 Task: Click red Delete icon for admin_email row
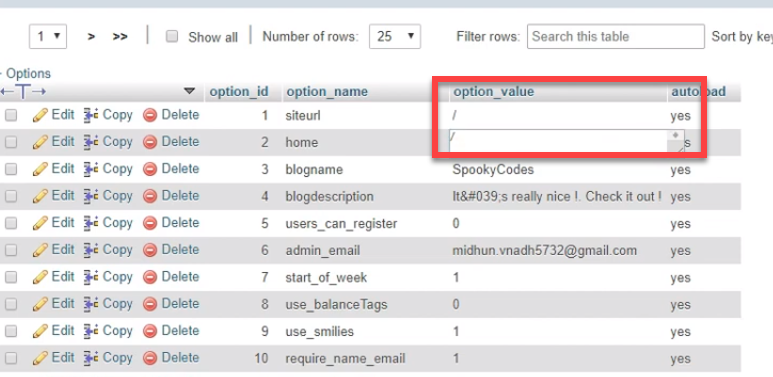tap(150, 250)
